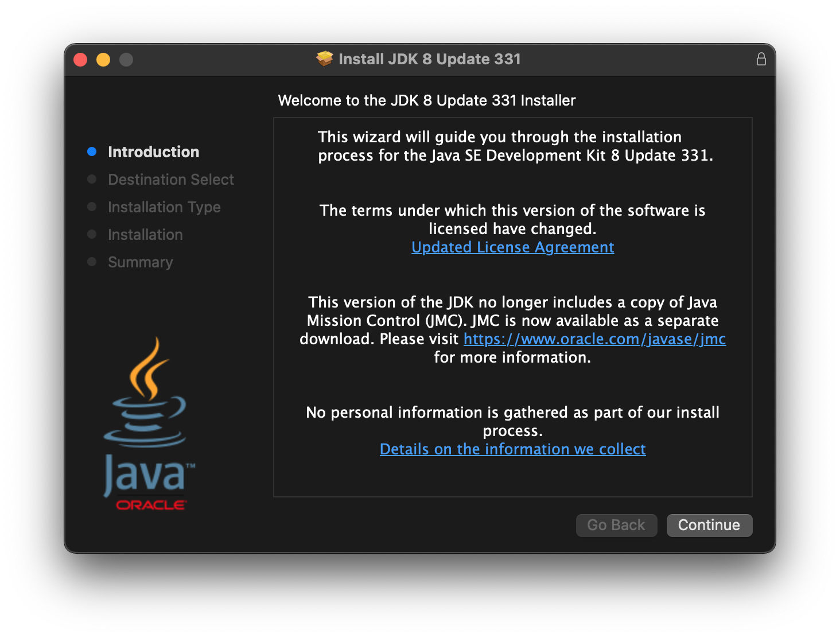Select the Installation step in sidebar
Image resolution: width=840 pixels, height=638 pixels.
coord(145,235)
